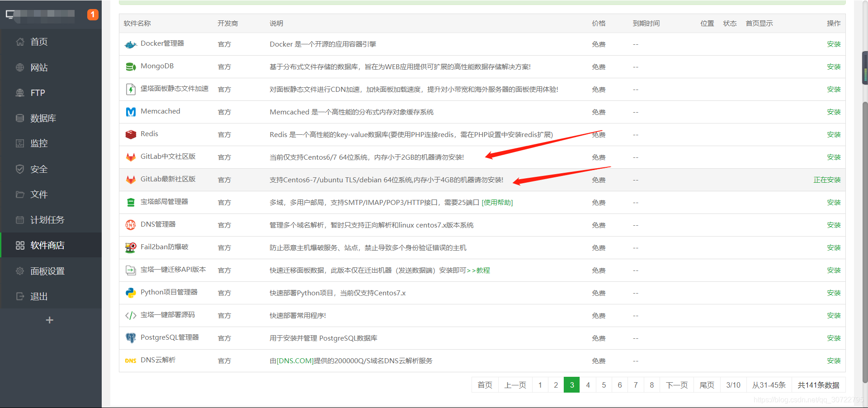868x408 pixels.
Task: Go to 数据库 in sidebar menu
Action: [x=51, y=118]
